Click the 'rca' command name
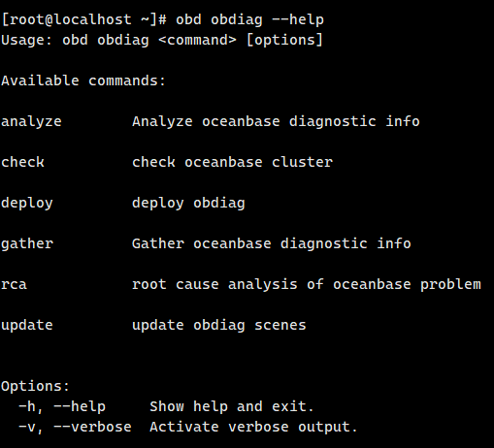 tap(14, 285)
